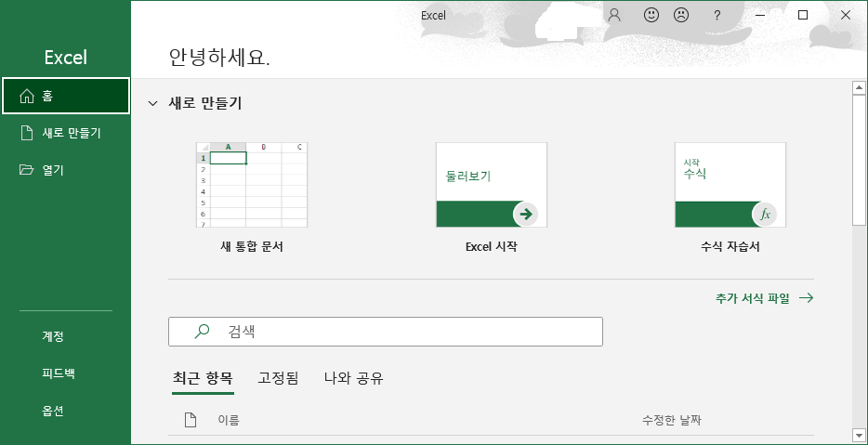Maximize the Excel window
Viewport: 868px width, 445px height.
coord(803,16)
